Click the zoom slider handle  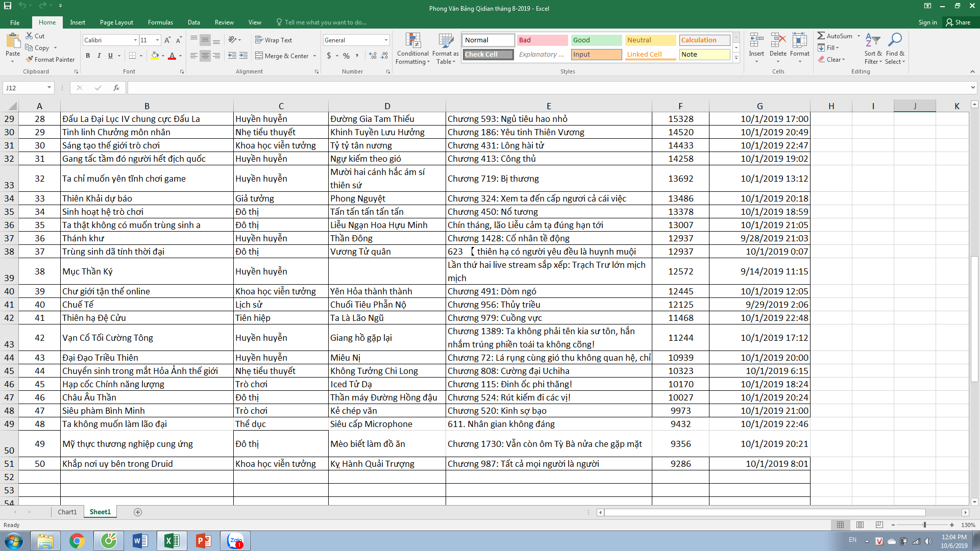coord(924,525)
